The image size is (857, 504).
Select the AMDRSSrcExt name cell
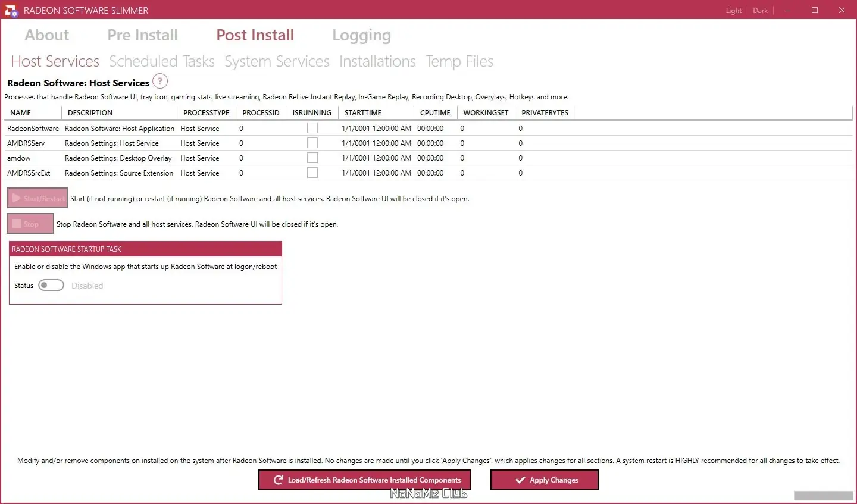click(x=29, y=173)
